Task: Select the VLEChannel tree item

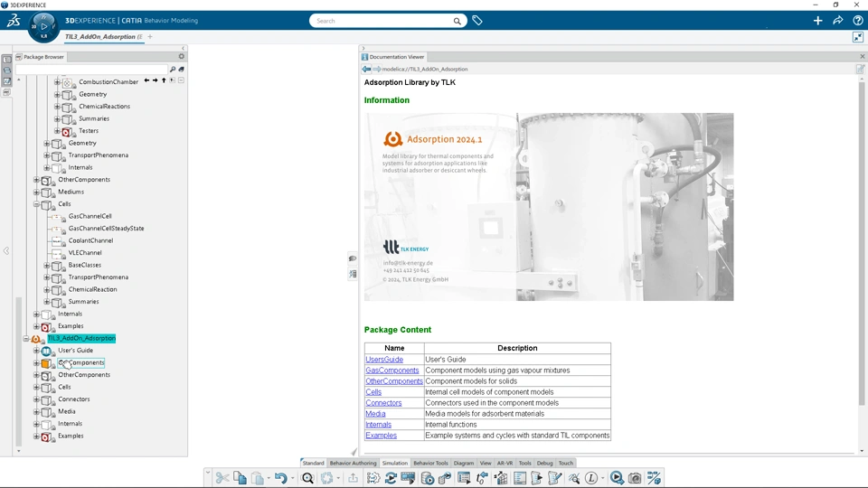Action: 85,253
